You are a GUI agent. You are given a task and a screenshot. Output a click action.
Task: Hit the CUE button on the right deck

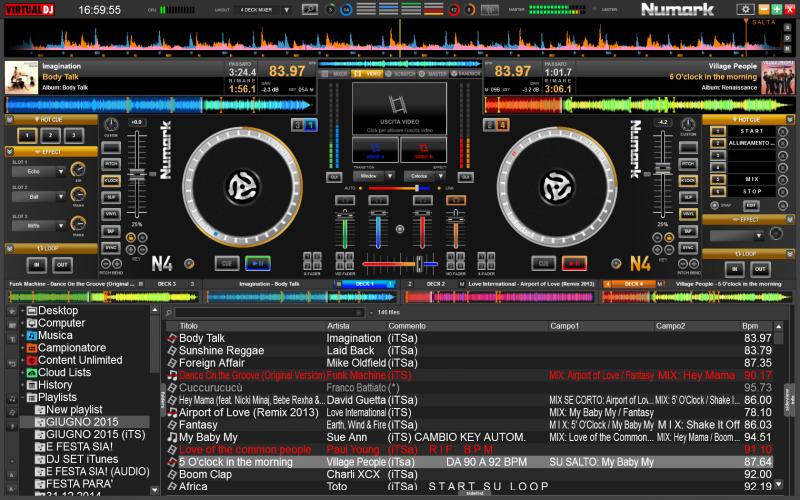[543, 263]
